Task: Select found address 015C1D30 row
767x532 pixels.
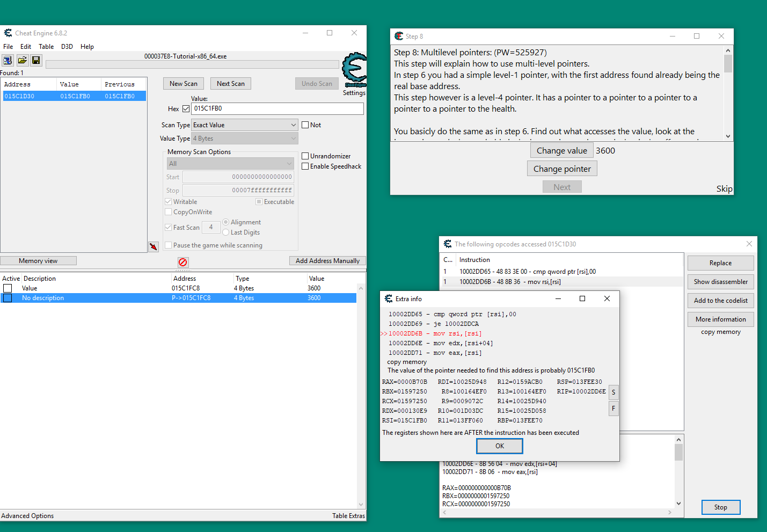Action: 74,96
